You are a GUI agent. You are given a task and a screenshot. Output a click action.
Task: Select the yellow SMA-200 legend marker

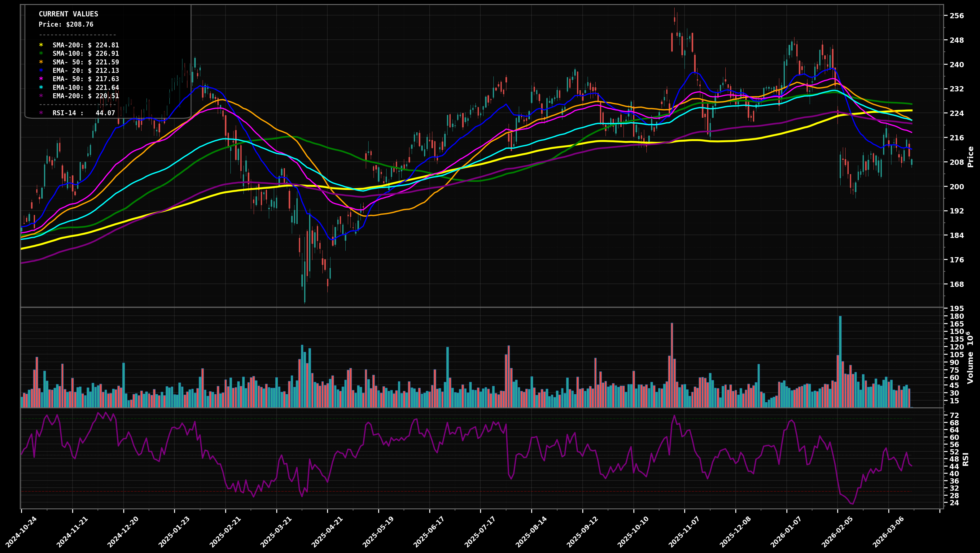(42, 45)
